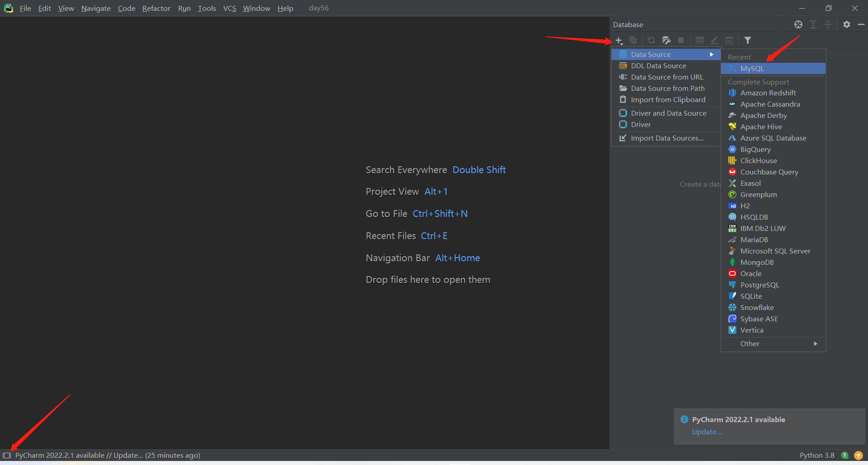Choose Oracle data source

point(773,273)
